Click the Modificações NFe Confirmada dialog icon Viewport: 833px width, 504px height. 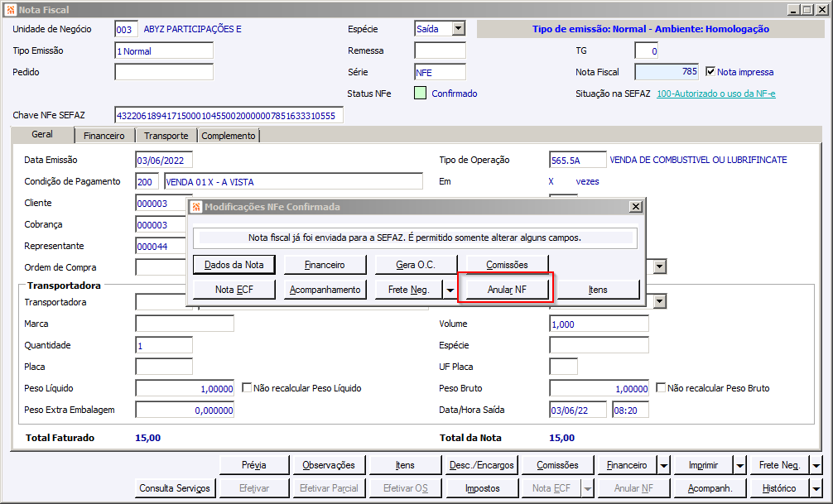[196, 207]
